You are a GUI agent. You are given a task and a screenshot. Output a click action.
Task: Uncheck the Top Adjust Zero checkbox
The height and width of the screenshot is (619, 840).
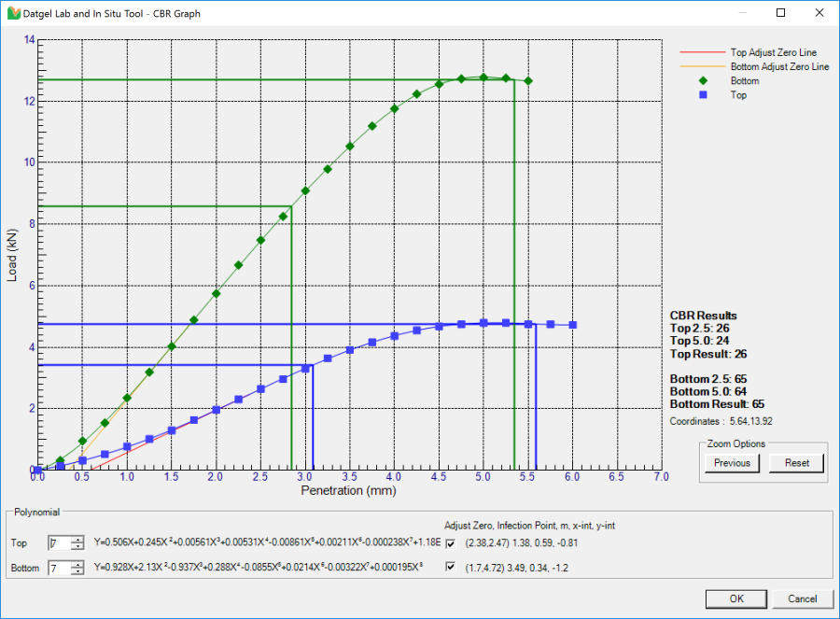[450, 542]
